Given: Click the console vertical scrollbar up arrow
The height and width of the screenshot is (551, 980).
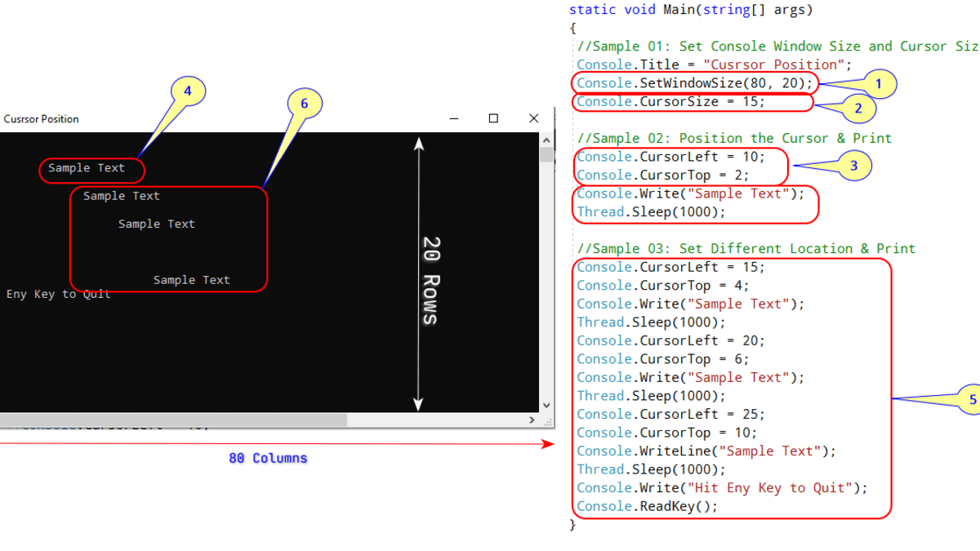Looking at the screenshot, I should click(546, 140).
